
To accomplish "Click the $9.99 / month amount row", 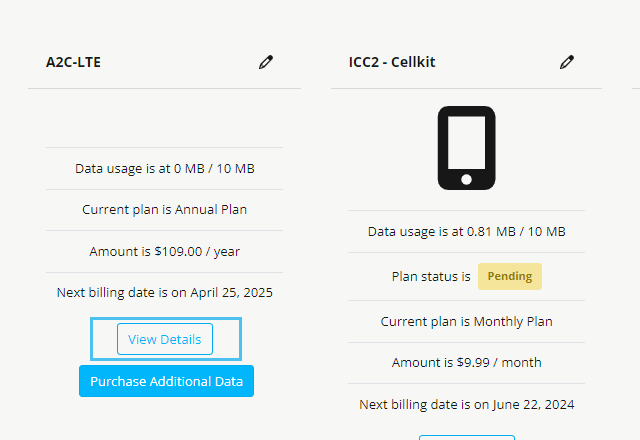I will click(x=466, y=363).
